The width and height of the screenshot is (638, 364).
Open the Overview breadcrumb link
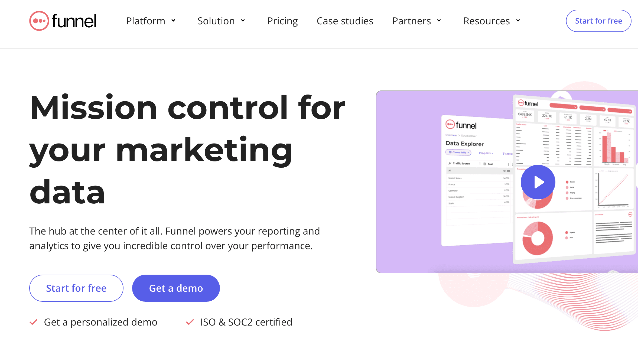451,135
